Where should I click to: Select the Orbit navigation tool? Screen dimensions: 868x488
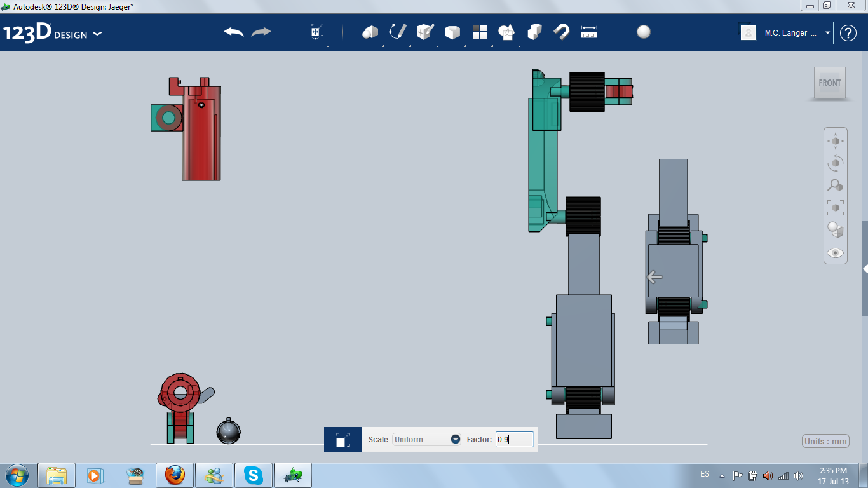point(836,163)
